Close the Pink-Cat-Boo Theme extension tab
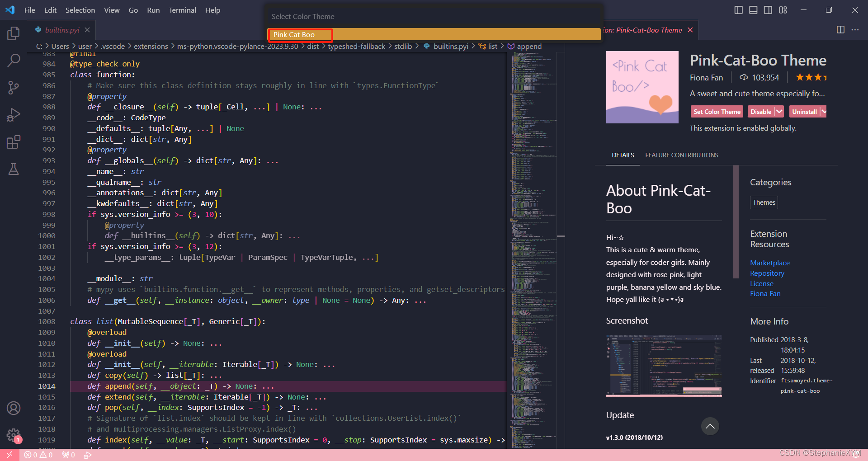Screen dimensions: 868x461 (690, 30)
